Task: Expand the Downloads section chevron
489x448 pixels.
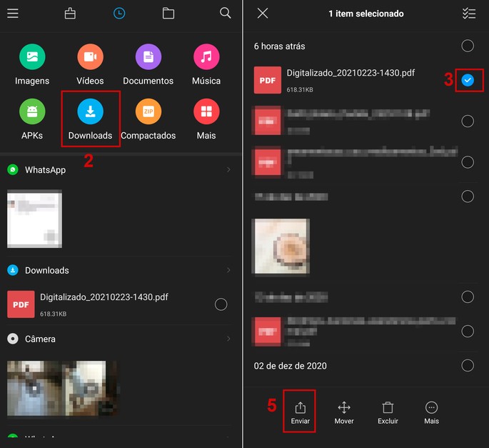Action: click(x=228, y=270)
